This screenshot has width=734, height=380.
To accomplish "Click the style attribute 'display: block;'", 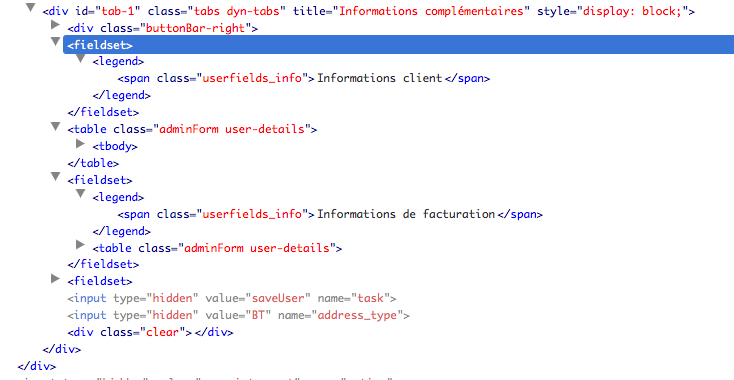I will pos(632,11).
